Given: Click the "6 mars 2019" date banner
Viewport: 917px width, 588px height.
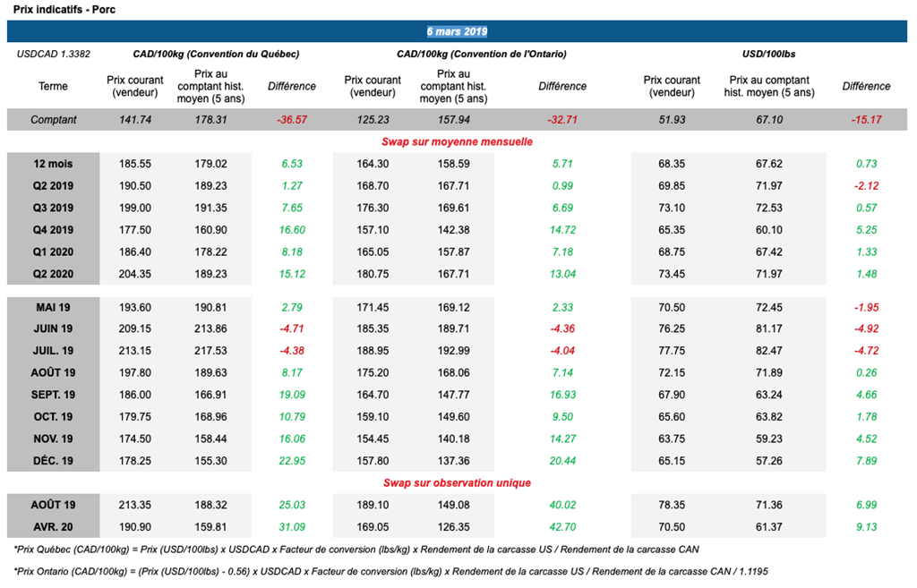Looking at the screenshot, I should [x=457, y=31].
